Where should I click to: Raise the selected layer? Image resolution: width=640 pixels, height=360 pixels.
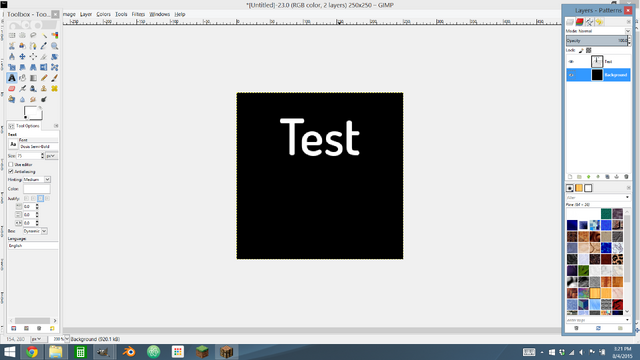coord(589,177)
